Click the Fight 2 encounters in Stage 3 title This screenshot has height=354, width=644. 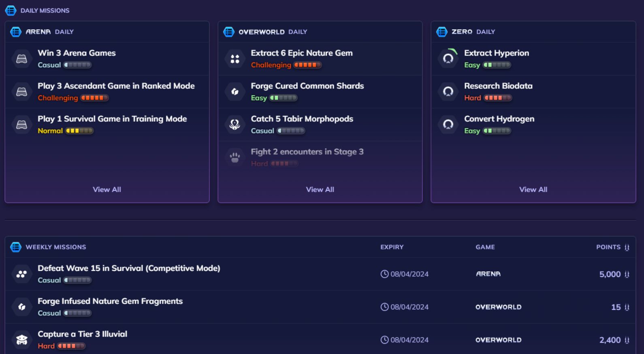(x=307, y=152)
